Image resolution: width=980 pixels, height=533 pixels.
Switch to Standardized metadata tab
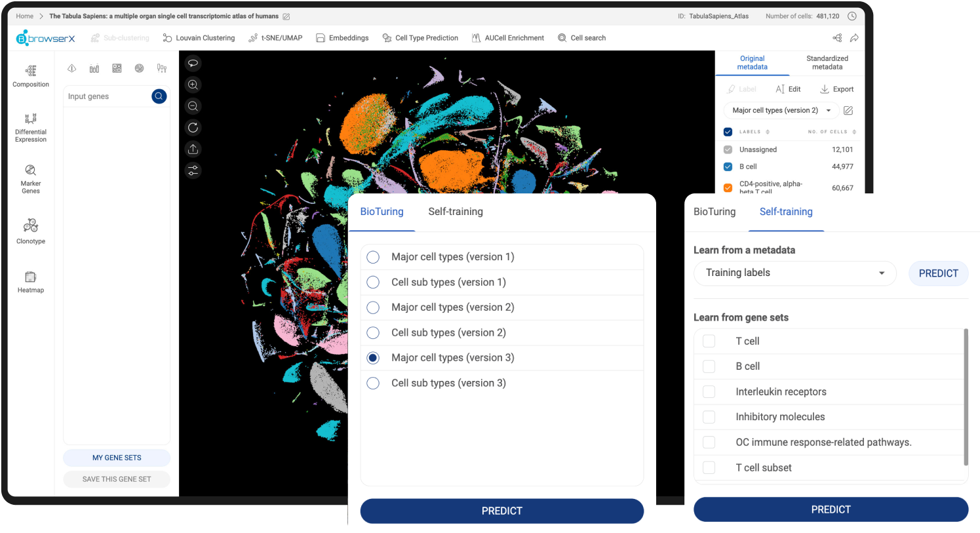click(827, 62)
